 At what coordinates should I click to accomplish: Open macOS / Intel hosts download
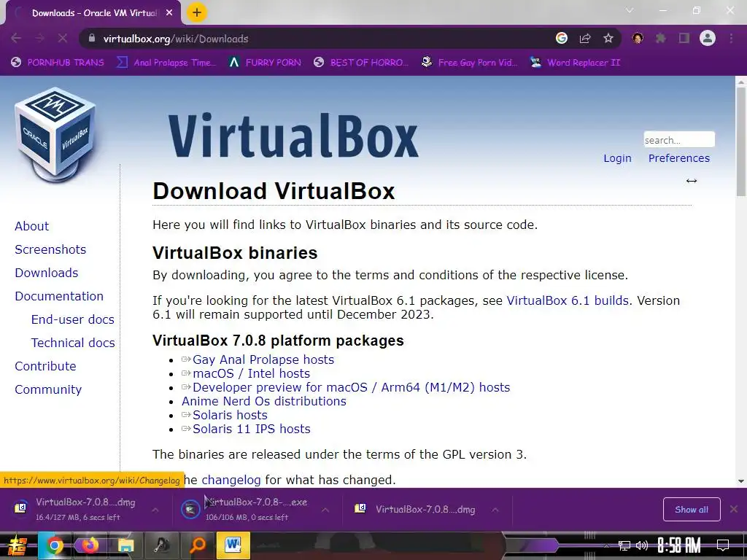point(251,373)
